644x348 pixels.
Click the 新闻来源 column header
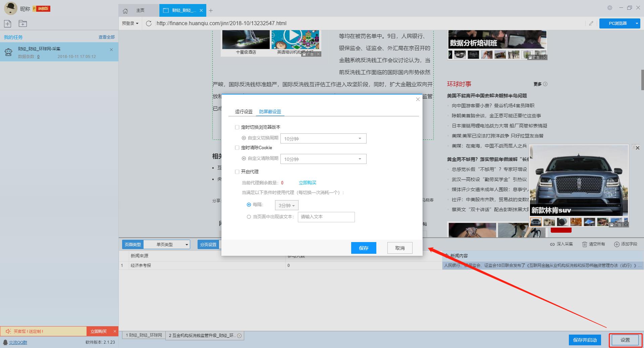click(x=207, y=256)
